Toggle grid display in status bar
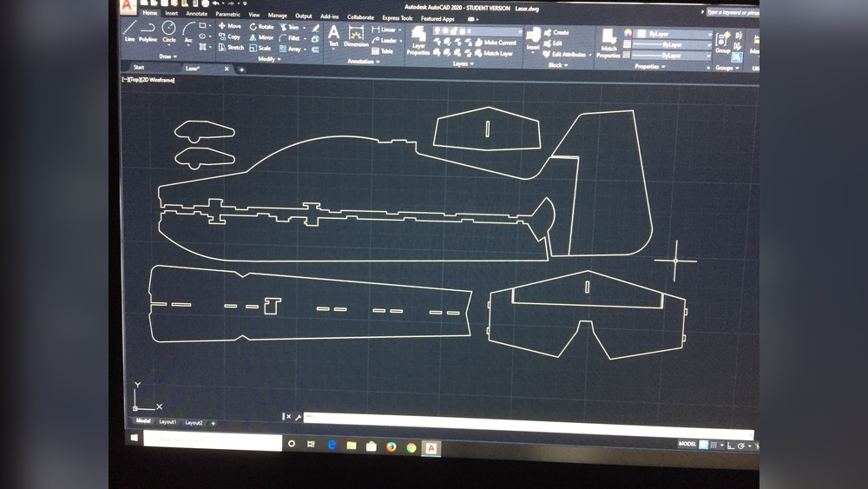Viewport: 868px width, 489px height. 703,445
